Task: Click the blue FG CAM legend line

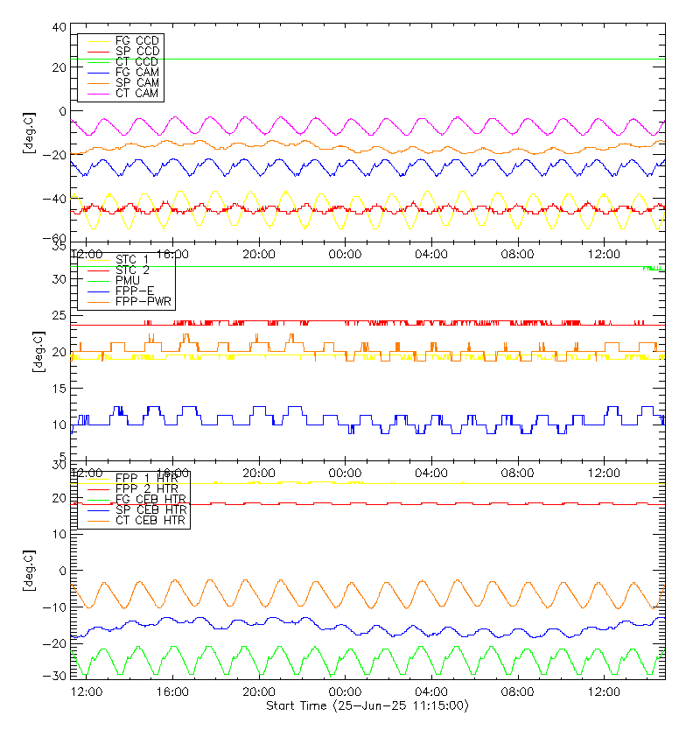Action: coord(98,73)
